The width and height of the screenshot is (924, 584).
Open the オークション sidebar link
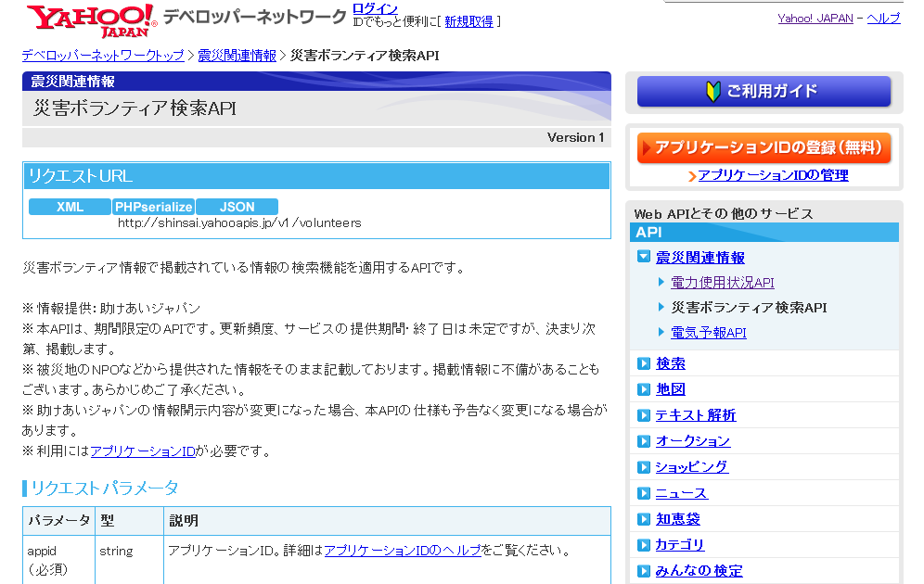(693, 441)
